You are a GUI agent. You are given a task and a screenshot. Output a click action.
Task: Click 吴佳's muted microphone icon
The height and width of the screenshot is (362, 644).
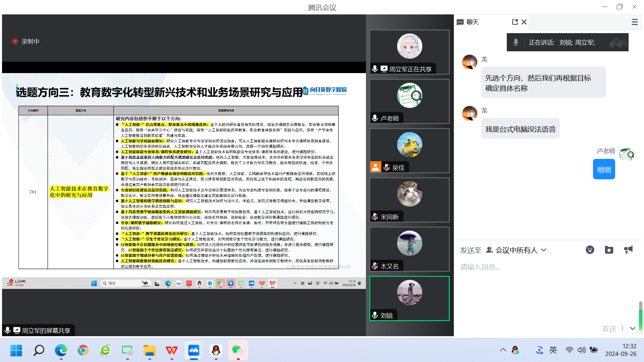387,167
